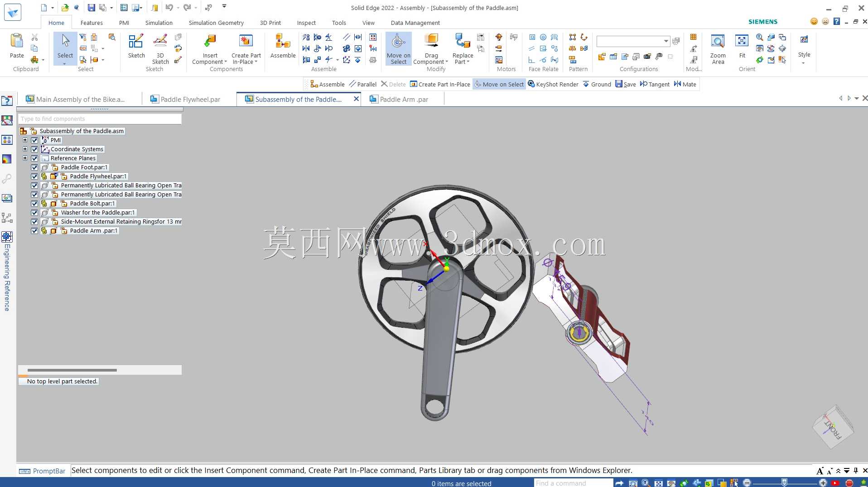
Task: Hide Paddle Flywheel.par:1 via its checkbox
Action: [34, 177]
